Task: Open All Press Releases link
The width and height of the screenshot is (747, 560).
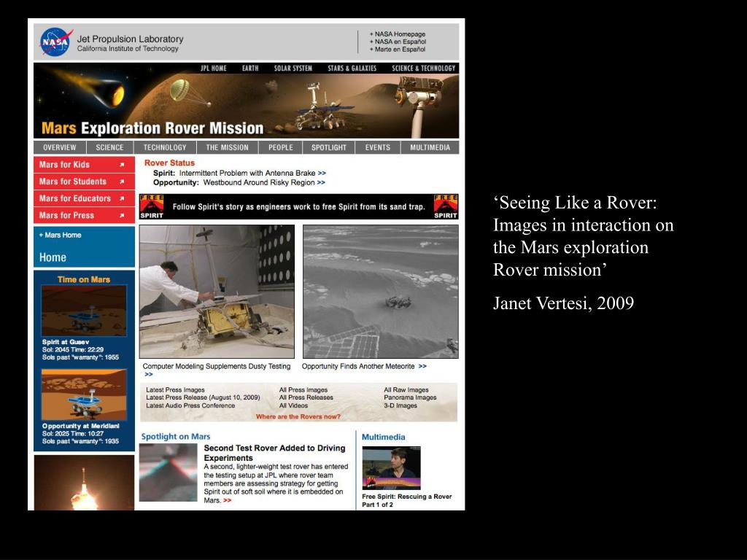Action: coord(306,397)
